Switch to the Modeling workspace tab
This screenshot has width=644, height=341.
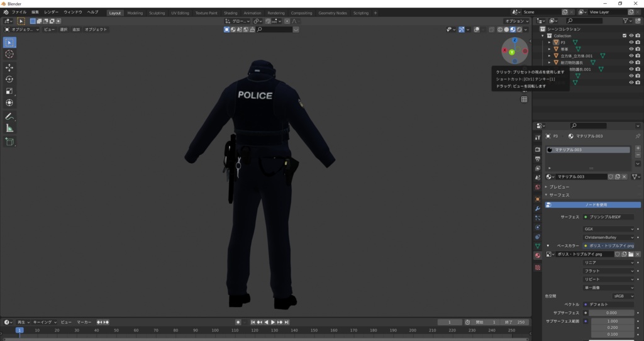(x=135, y=13)
